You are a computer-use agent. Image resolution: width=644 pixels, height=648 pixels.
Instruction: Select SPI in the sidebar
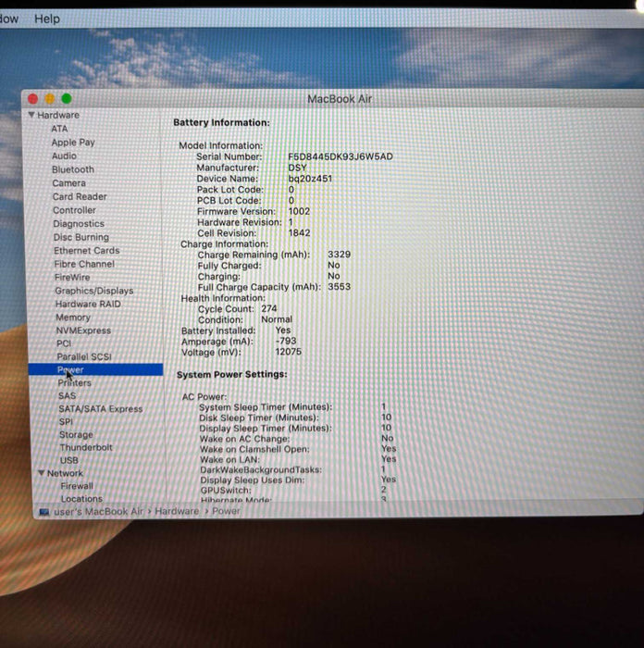tap(66, 421)
